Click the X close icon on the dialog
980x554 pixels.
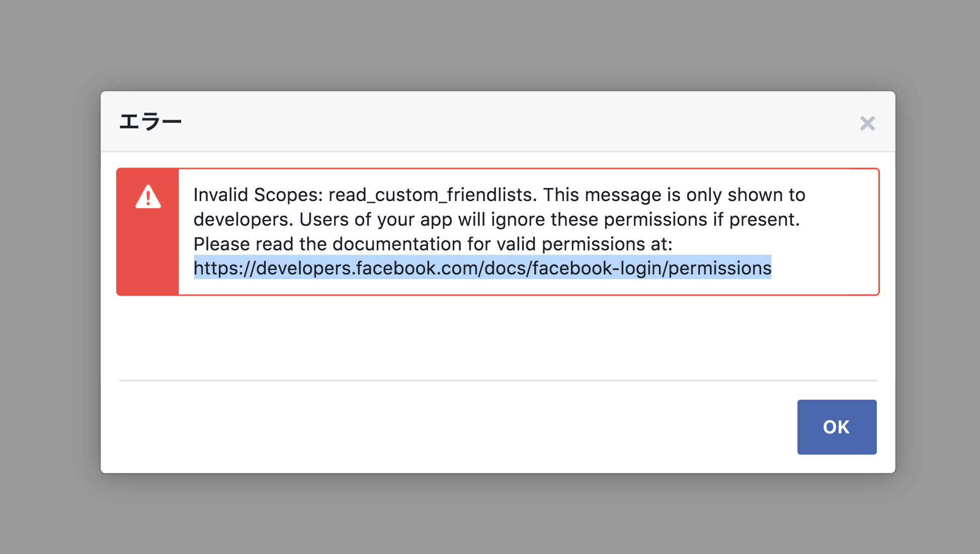click(x=868, y=123)
